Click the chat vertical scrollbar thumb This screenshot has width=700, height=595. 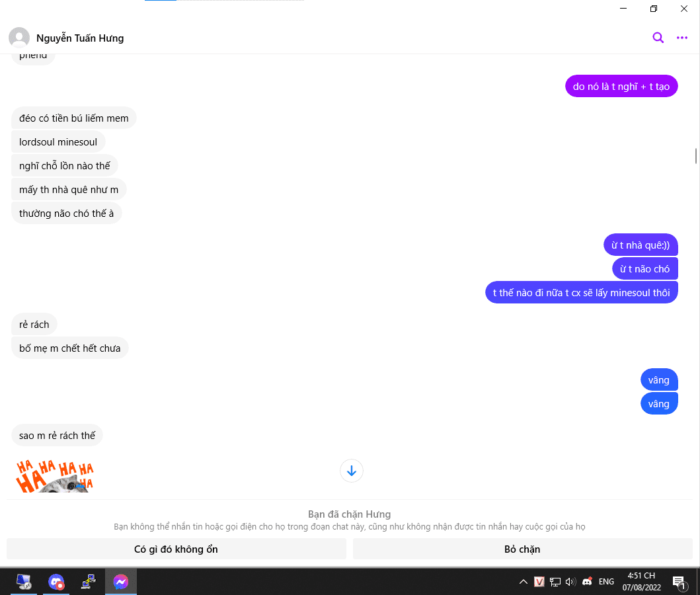[x=695, y=156]
